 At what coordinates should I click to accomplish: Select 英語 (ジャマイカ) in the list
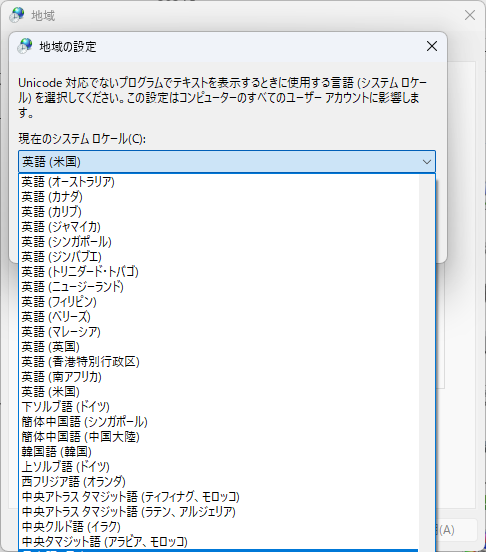pyautogui.click(x=219, y=227)
